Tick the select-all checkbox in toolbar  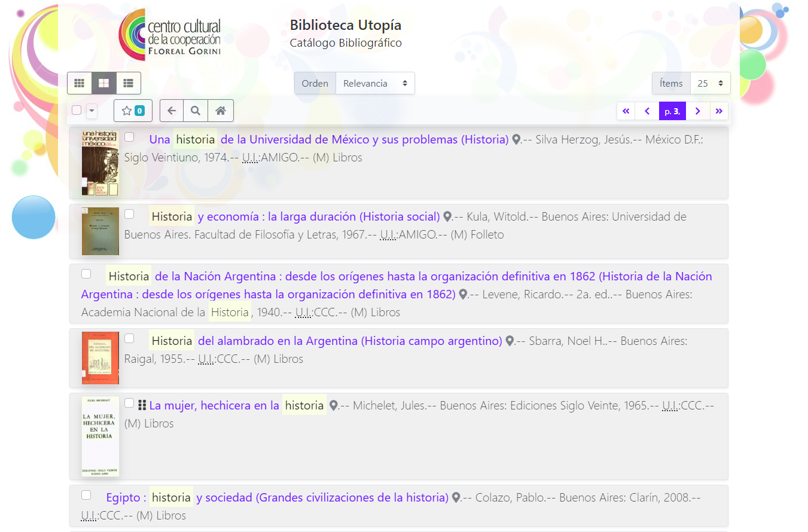pyautogui.click(x=77, y=110)
